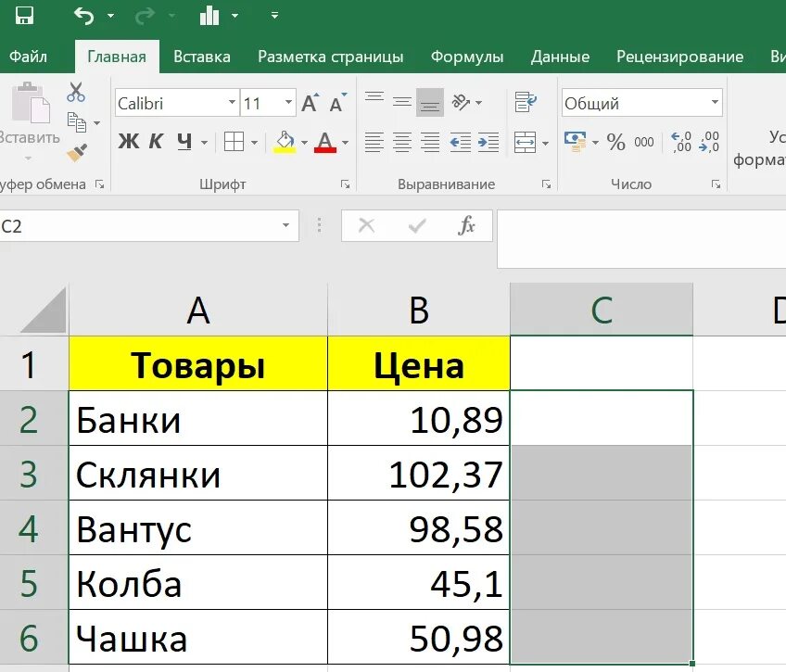Viewport: 786px width, 672px height.
Task: Select the cell containing Вантус
Action: (x=198, y=528)
